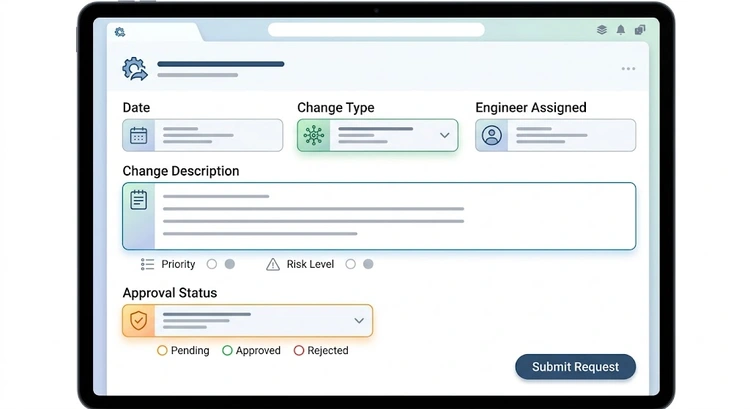
Task: Click the user avatar icon in Engineer Assigned
Action: (492, 135)
